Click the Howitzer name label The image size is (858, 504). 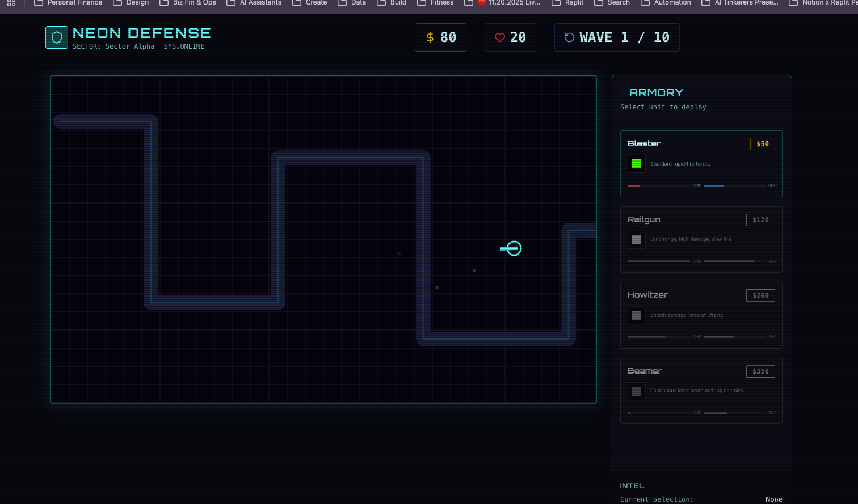click(647, 295)
